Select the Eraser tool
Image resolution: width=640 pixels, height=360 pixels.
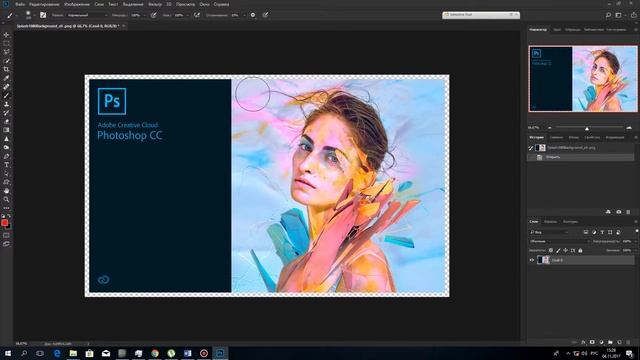coord(6,121)
